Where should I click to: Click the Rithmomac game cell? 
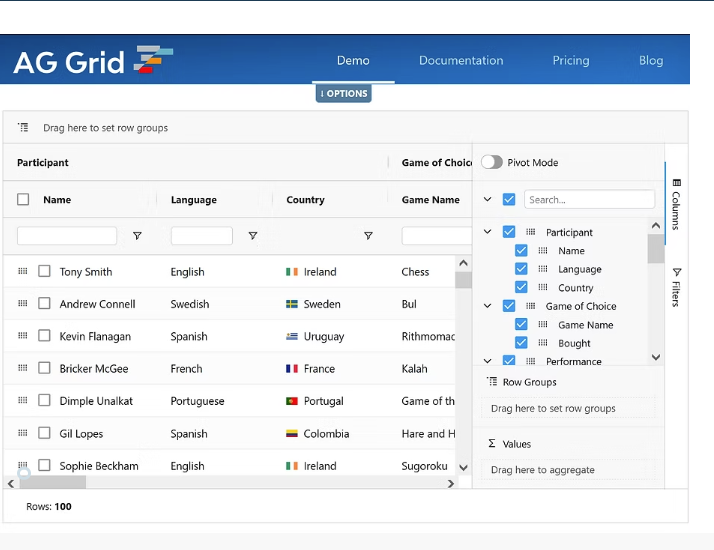click(428, 336)
